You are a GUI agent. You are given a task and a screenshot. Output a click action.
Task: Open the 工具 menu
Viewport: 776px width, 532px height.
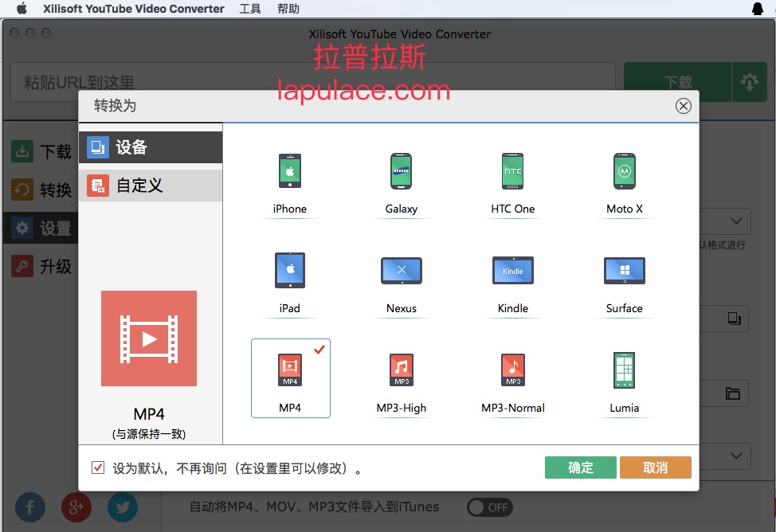250,9
